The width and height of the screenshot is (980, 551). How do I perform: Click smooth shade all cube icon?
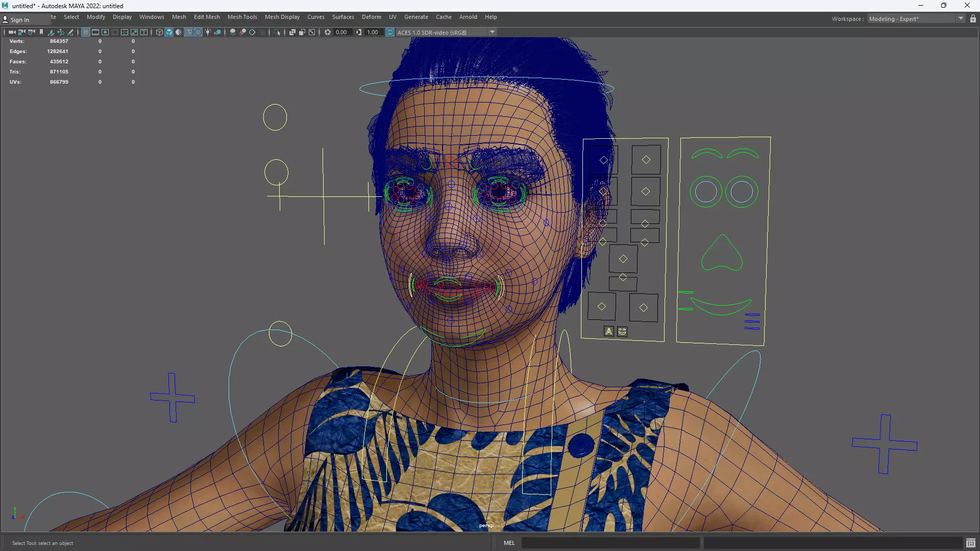click(169, 32)
